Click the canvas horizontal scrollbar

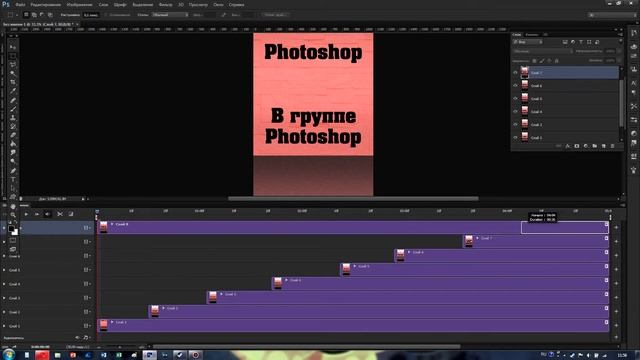coord(353,199)
